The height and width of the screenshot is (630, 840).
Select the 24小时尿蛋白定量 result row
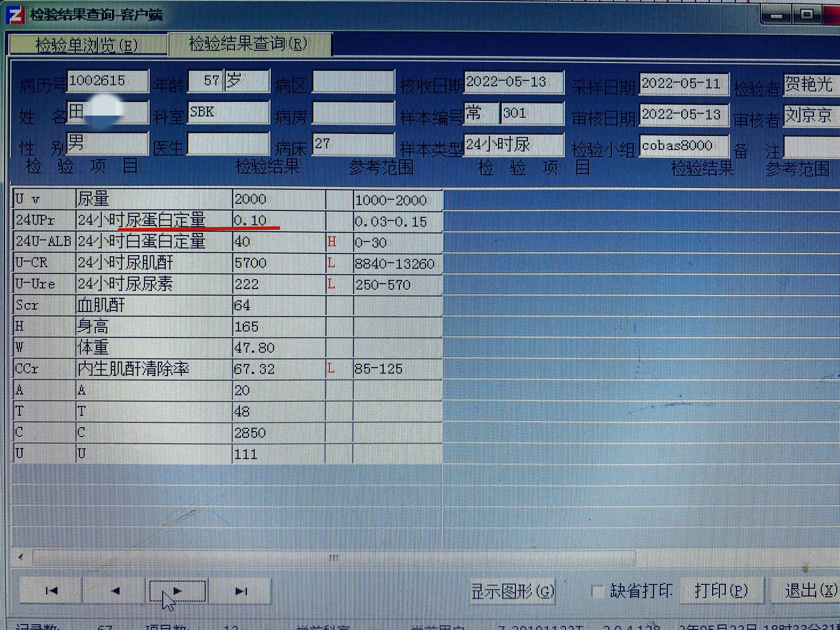pos(141,220)
